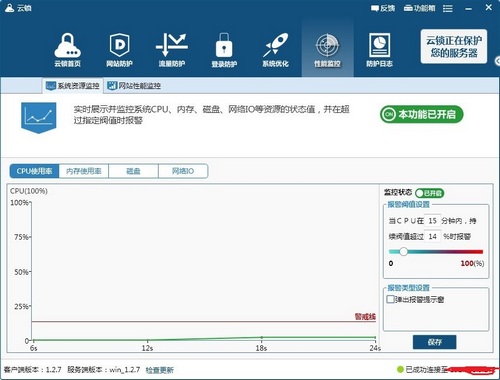Screen dimensions: 500x380
Task: Open the hamburger menu in title bar
Action: pos(448,8)
